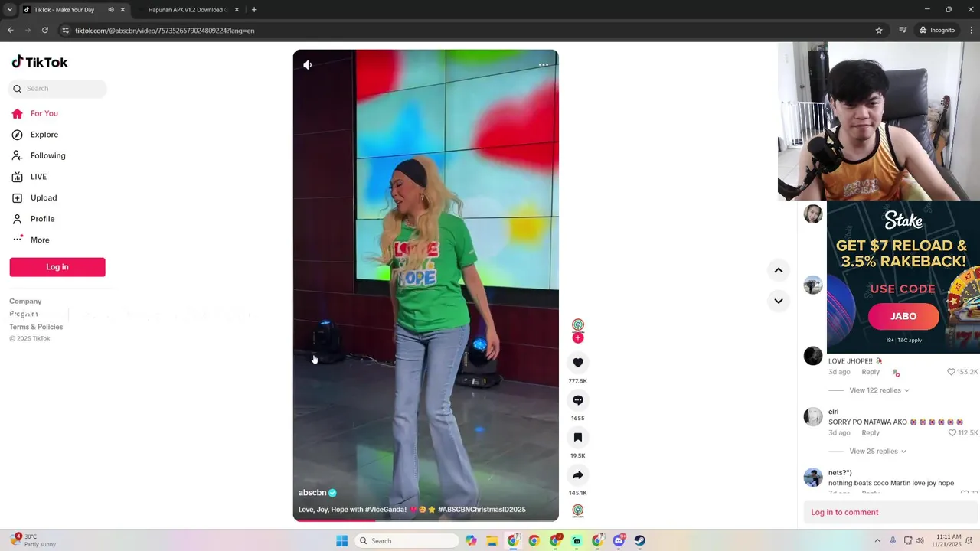The image size is (980, 551).
Task: Open eiri's profile avatar
Action: tap(813, 416)
